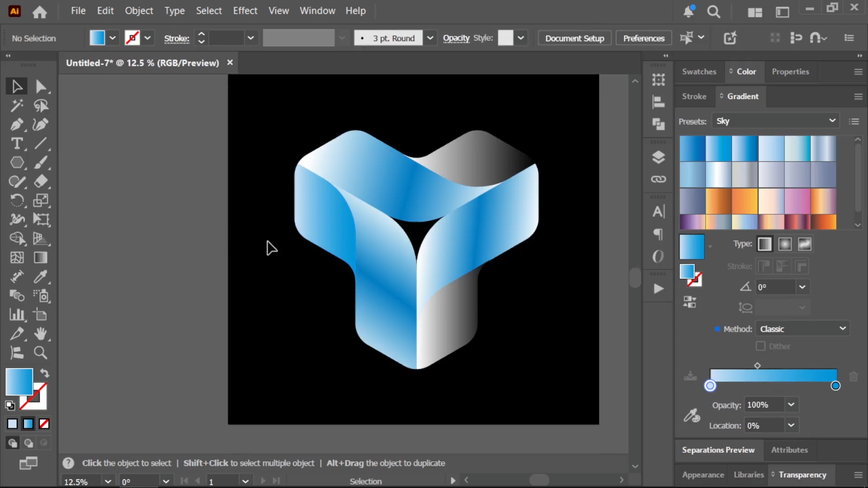
Task: Click the Home icon
Action: (x=40, y=12)
